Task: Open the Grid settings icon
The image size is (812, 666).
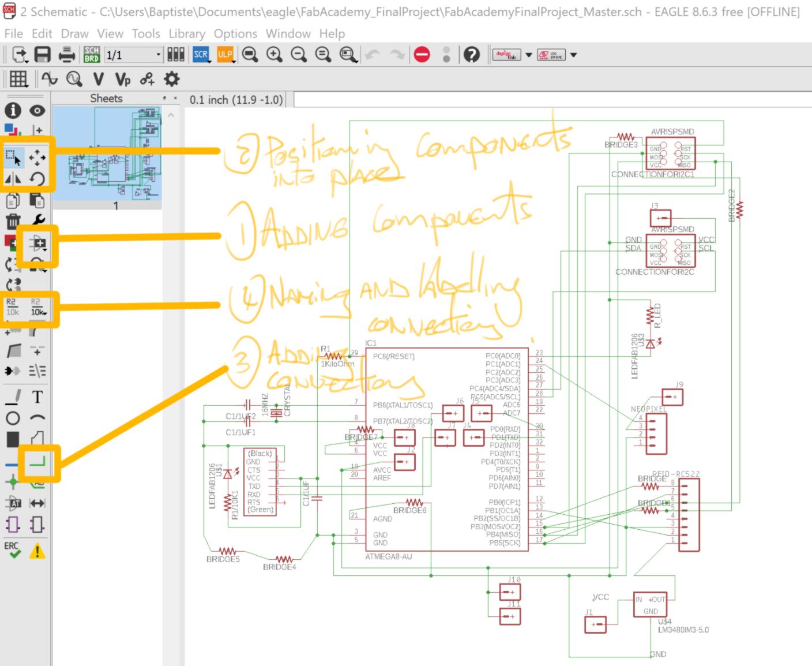Action: [x=18, y=78]
